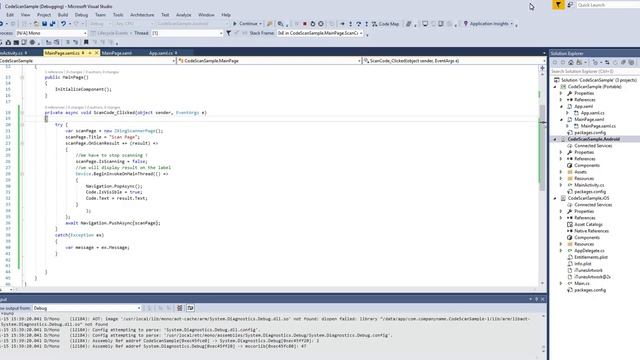Collapse the CodeScanSample (Portable) project node
640x360 pixels.
coord(555,87)
